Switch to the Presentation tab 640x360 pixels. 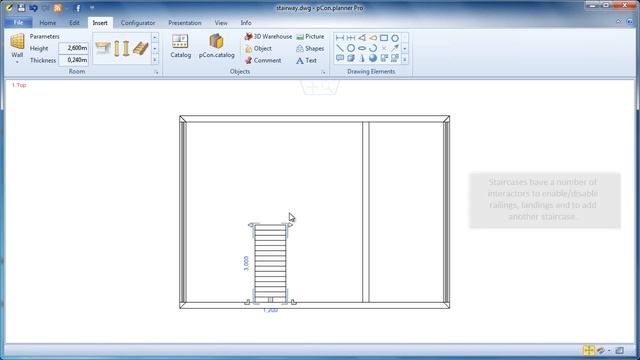click(x=185, y=23)
